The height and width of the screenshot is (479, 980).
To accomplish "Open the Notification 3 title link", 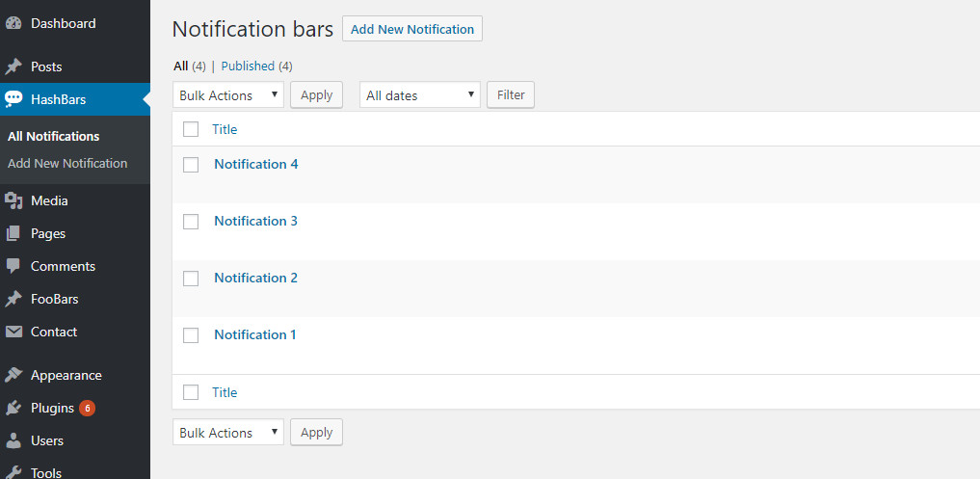I will [x=255, y=221].
